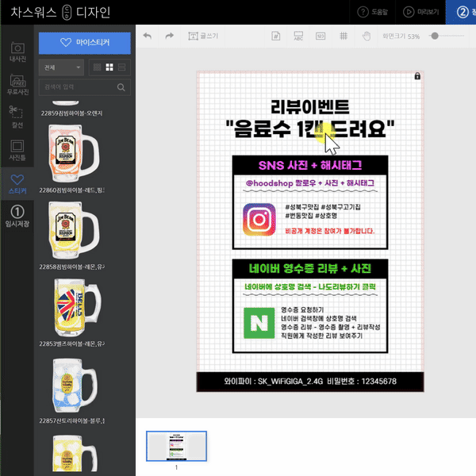Click the 마이스티커 button

tap(85, 43)
